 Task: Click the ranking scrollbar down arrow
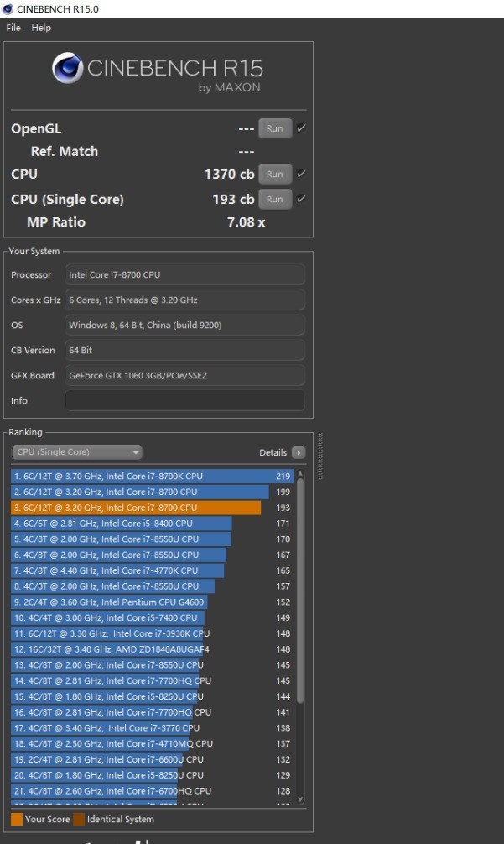(300, 800)
